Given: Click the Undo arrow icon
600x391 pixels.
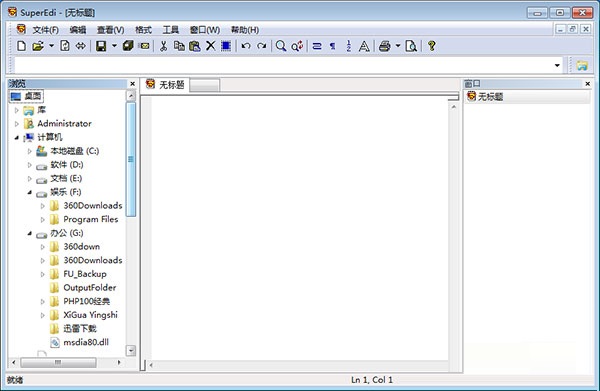Looking at the screenshot, I should point(246,46).
